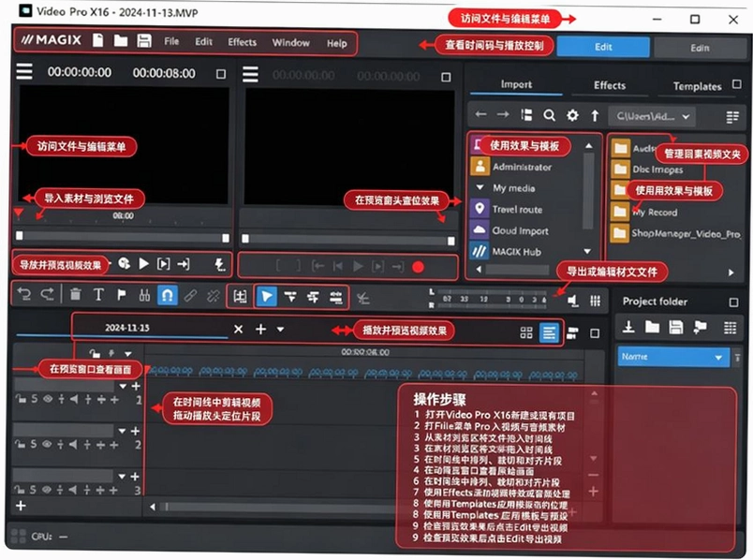Screen dimensions: 753x560
Task: Open the File menu
Action: [171, 42]
